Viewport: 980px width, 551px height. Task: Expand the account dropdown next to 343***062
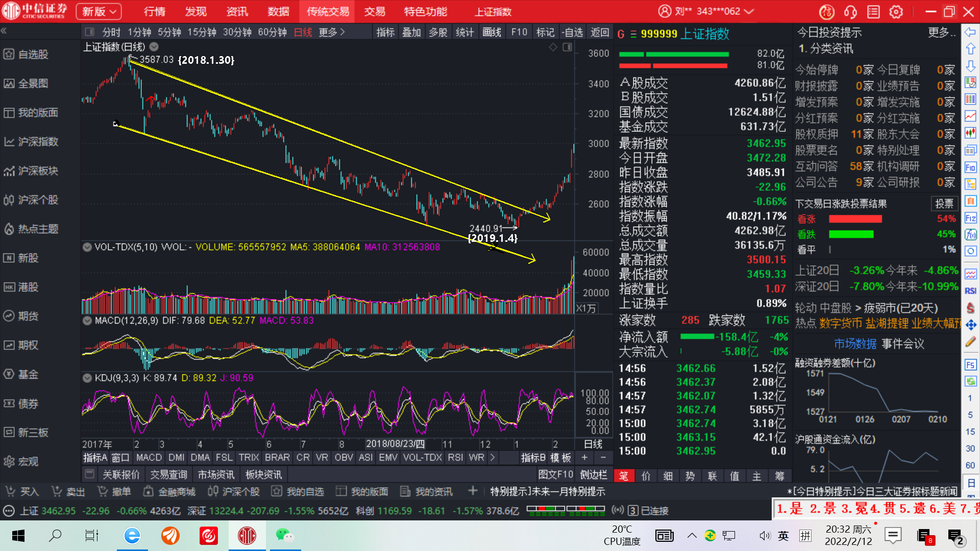tap(749, 11)
